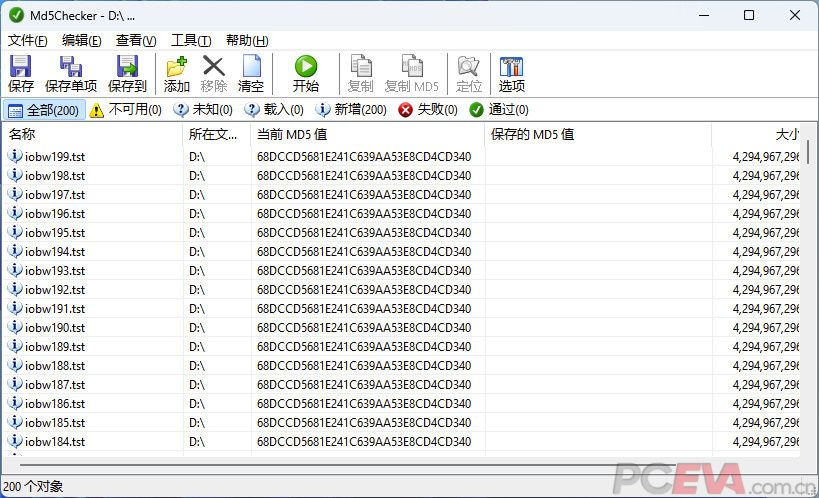Click the 移除 remove X icon

213,67
